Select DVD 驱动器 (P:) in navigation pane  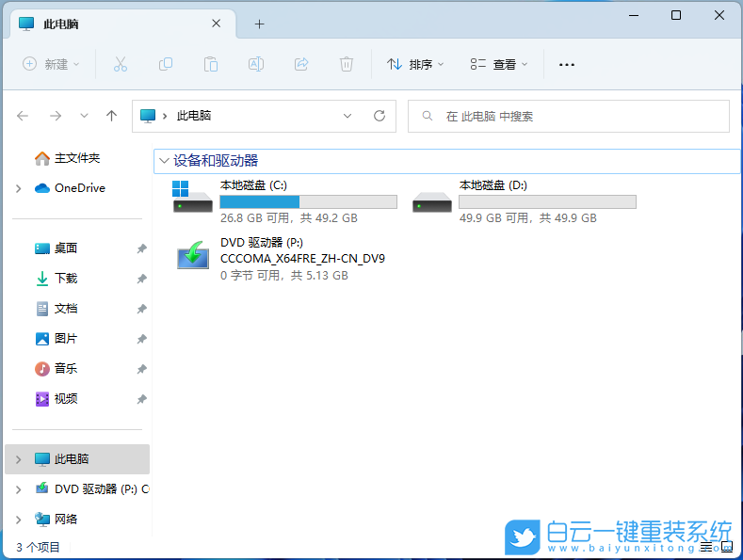click(92, 488)
